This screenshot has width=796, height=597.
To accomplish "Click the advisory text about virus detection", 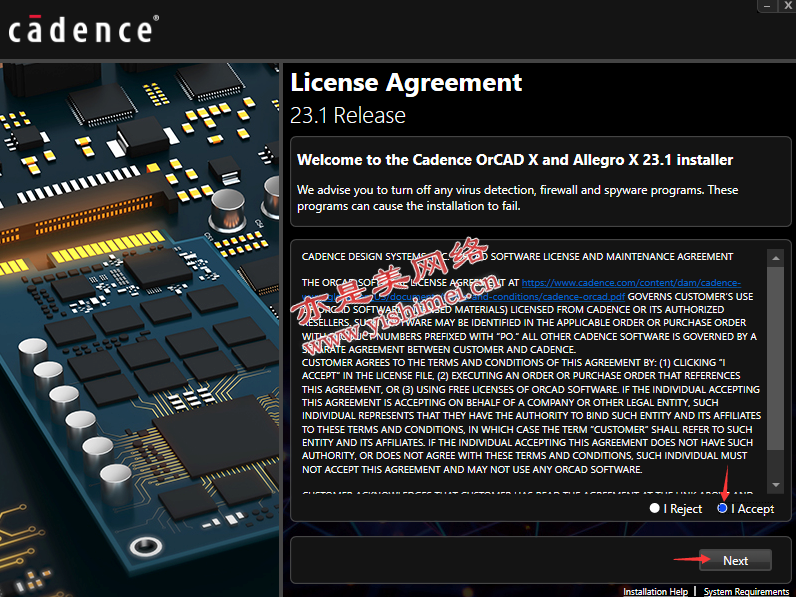I will click(x=517, y=198).
